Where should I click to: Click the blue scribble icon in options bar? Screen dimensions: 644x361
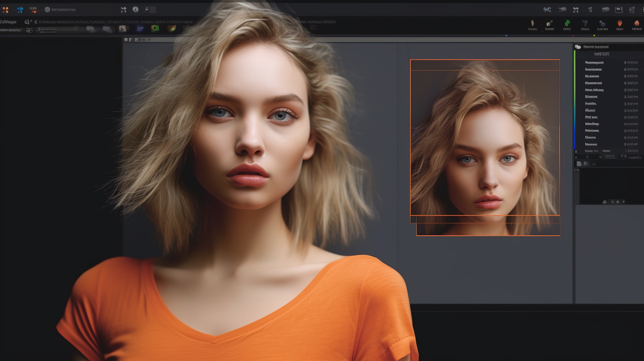tap(140, 29)
